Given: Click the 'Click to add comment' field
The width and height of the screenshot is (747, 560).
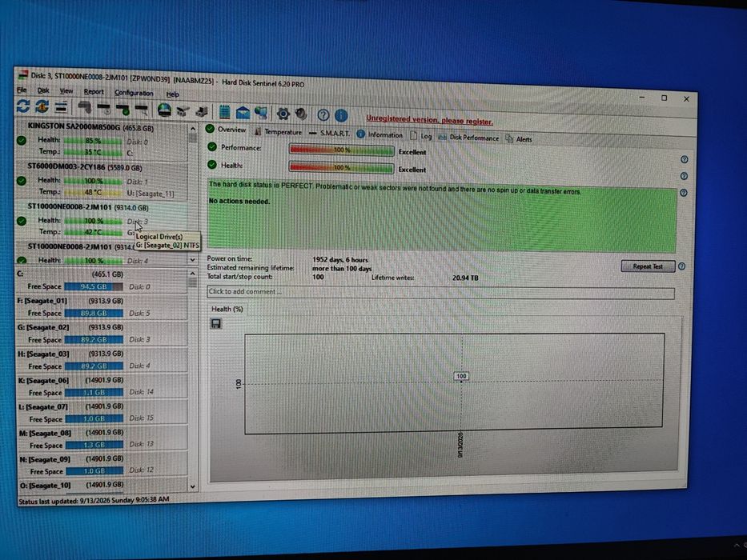Looking at the screenshot, I should [x=440, y=292].
